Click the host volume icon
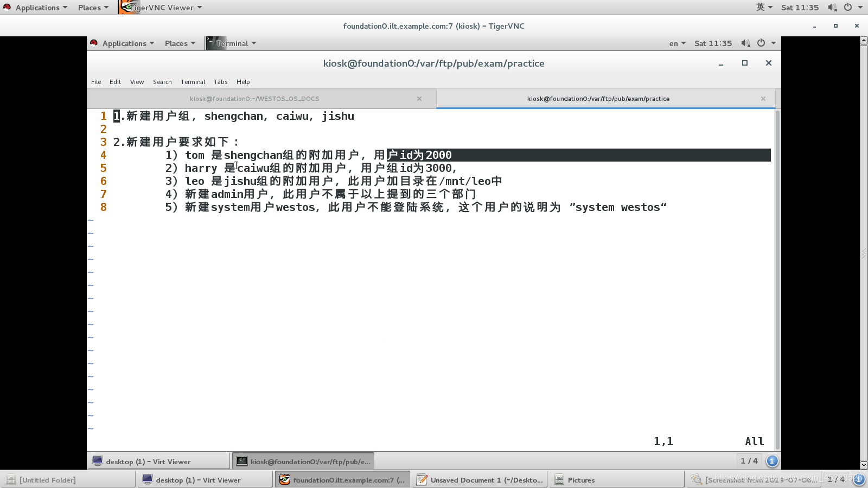The width and height of the screenshot is (868, 488). [x=832, y=8]
